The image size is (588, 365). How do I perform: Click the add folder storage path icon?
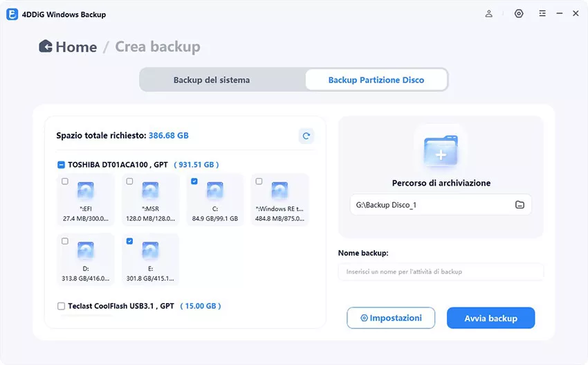(441, 150)
